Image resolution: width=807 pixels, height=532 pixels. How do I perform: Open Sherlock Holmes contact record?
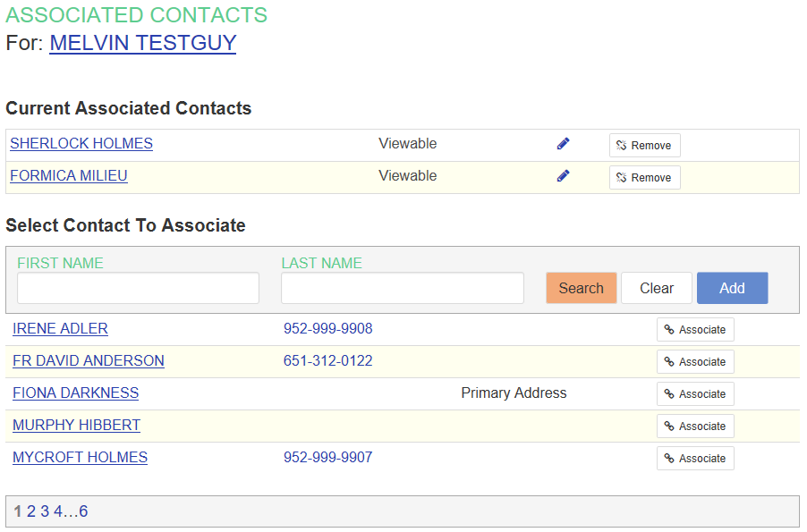pyautogui.click(x=81, y=144)
